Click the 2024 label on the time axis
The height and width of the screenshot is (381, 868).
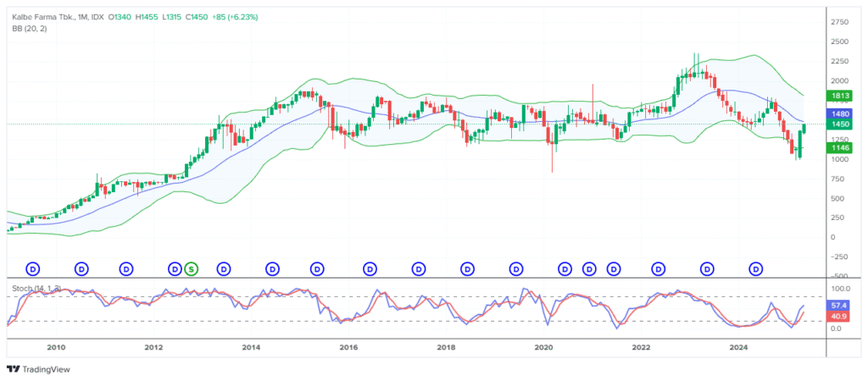(x=738, y=347)
